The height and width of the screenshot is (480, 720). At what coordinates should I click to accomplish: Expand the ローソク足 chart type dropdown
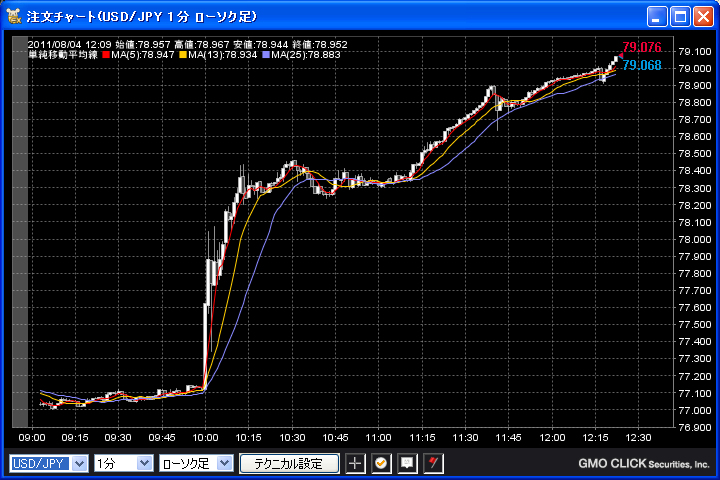[196, 463]
